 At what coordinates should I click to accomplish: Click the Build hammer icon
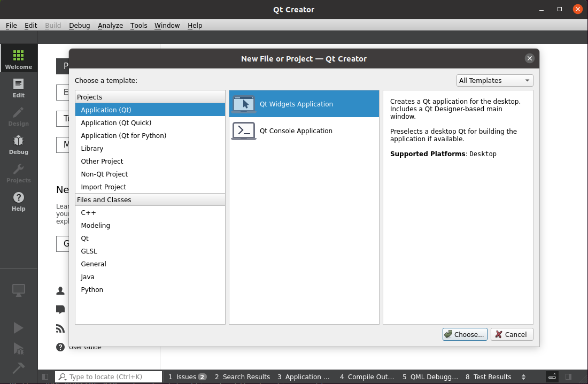[18, 368]
